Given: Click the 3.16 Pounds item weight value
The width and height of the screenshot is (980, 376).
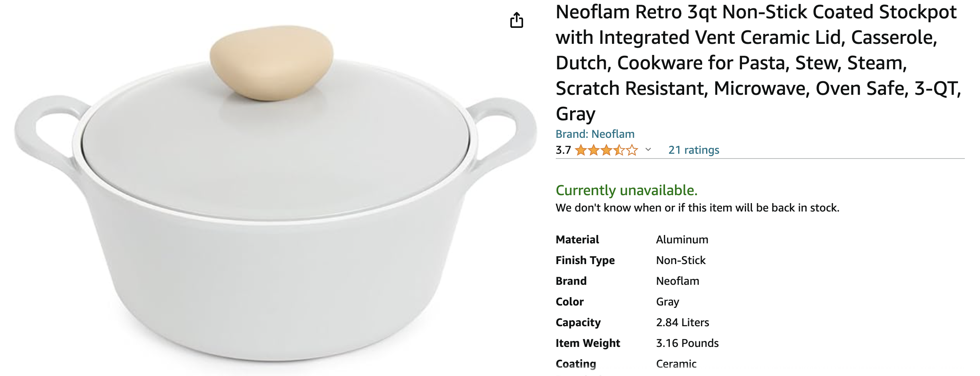Looking at the screenshot, I should (687, 343).
